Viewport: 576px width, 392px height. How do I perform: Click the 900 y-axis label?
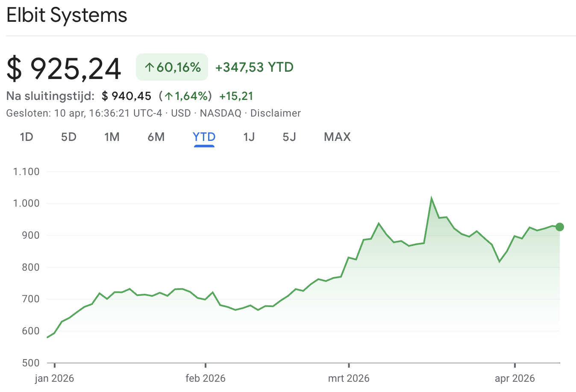[x=31, y=235]
